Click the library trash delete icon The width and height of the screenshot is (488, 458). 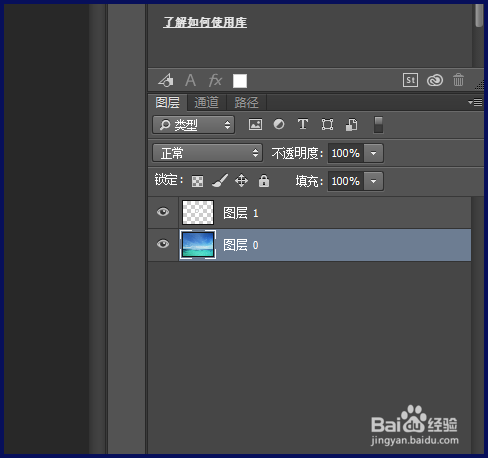pyautogui.click(x=458, y=80)
